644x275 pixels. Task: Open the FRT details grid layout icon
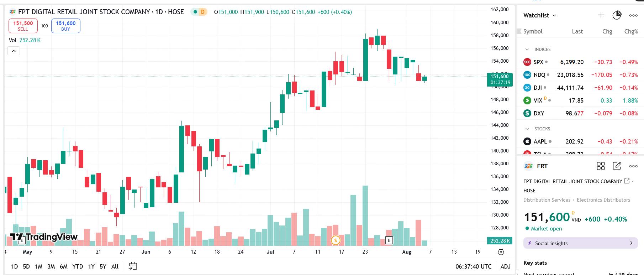click(x=601, y=166)
